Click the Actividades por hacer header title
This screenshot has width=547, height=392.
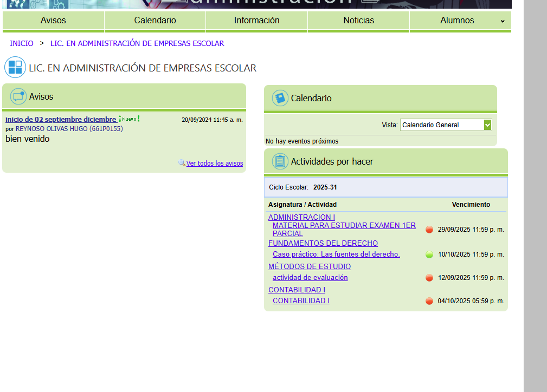[332, 162]
